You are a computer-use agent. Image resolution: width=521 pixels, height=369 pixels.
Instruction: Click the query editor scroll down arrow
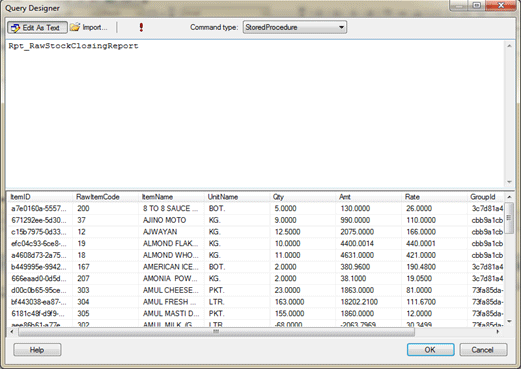(509, 182)
